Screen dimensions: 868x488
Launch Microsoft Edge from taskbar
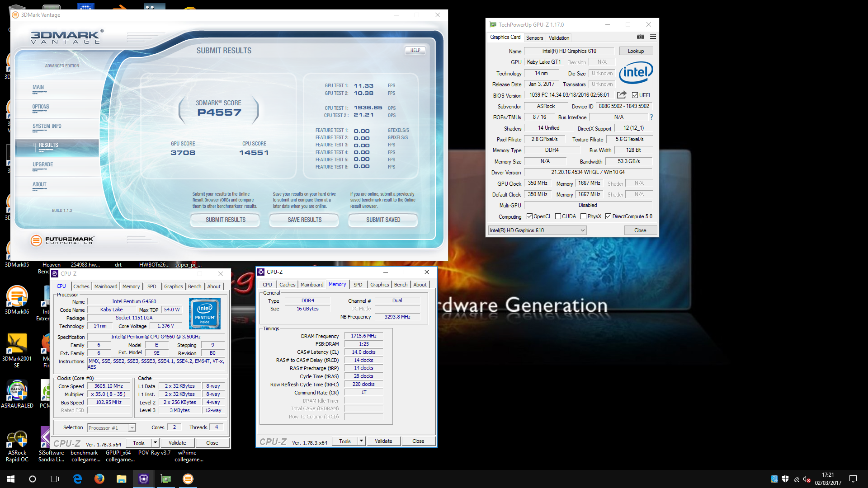[77, 479]
